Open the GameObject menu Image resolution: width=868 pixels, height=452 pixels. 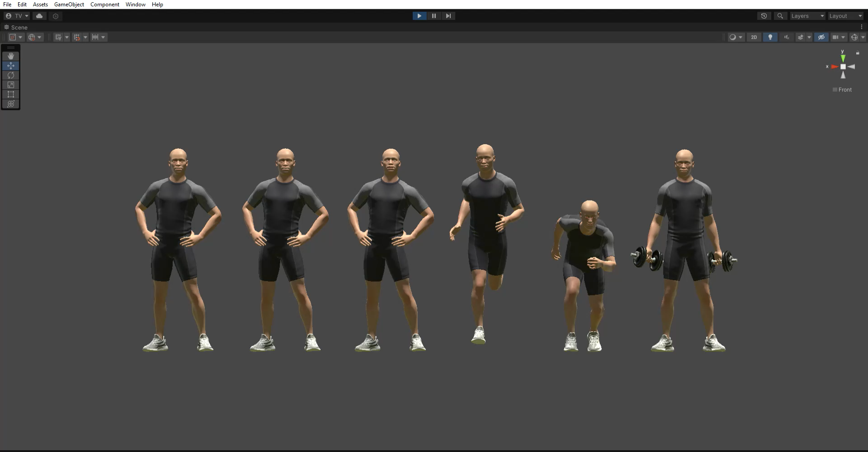point(69,5)
